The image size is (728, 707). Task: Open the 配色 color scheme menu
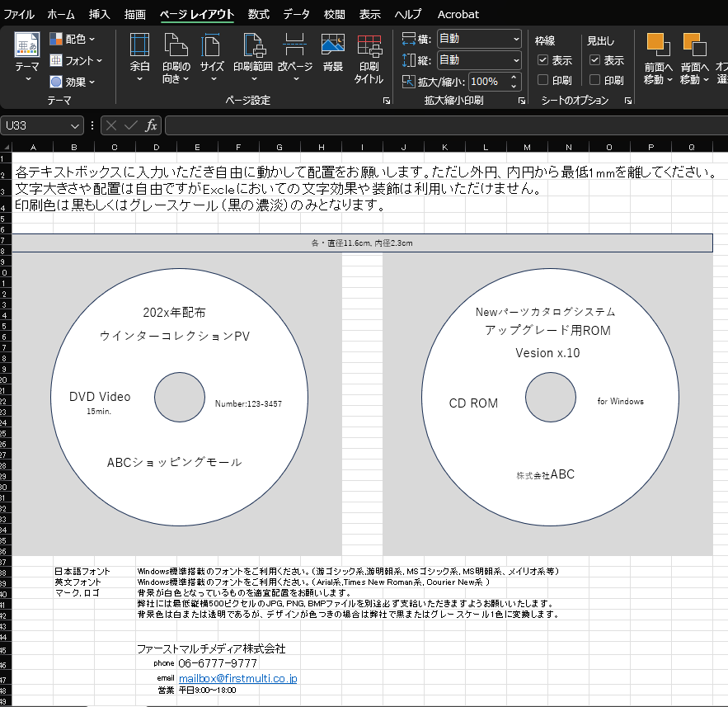pyautogui.click(x=73, y=39)
